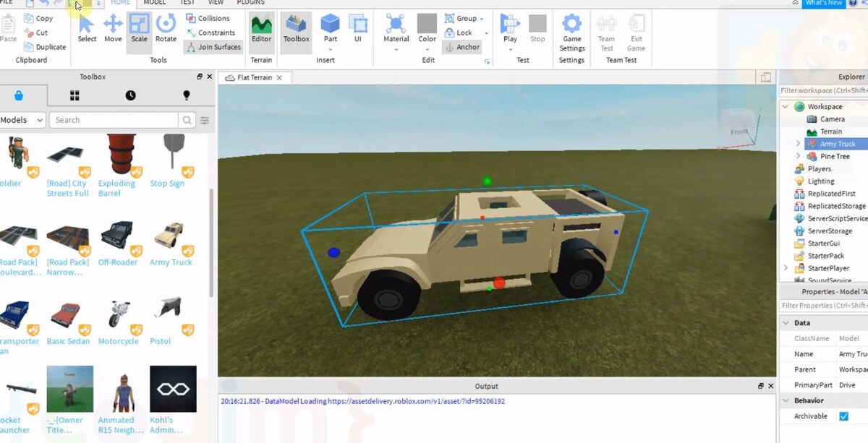Toggle Collisions on or off

pyautogui.click(x=208, y=18)
